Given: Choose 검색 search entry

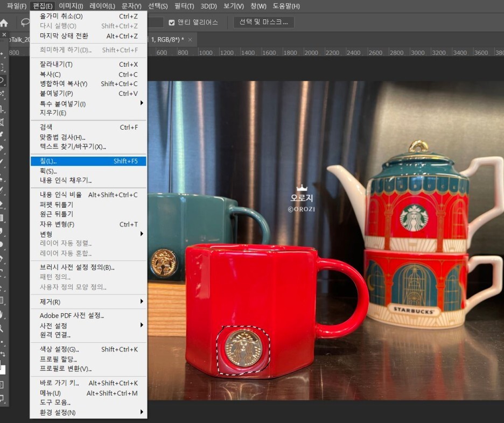Looking at the screenshot, I should [x=88, y=127].
